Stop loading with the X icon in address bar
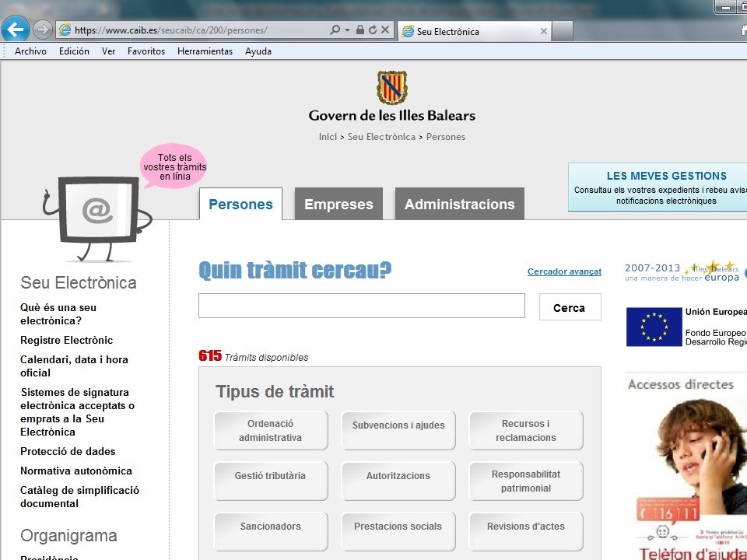Image resolution: width=747 pixels, height=560 pixels. coord(385,30)
